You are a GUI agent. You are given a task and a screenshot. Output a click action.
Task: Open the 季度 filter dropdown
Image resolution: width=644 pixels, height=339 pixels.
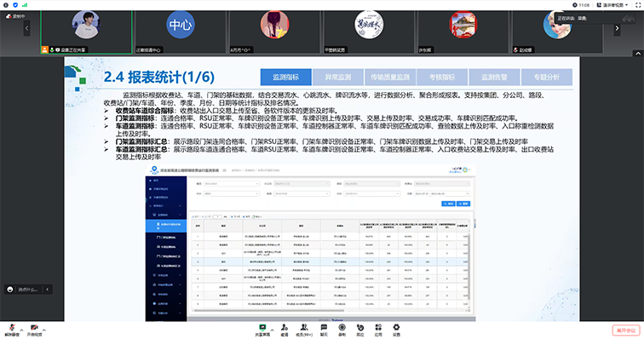point(302,193)
